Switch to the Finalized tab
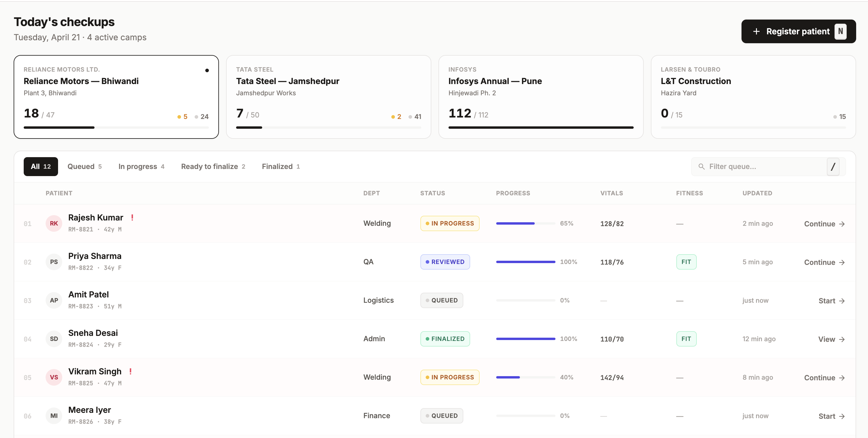The width and height of the screenshot is (868, 438). 280,166
